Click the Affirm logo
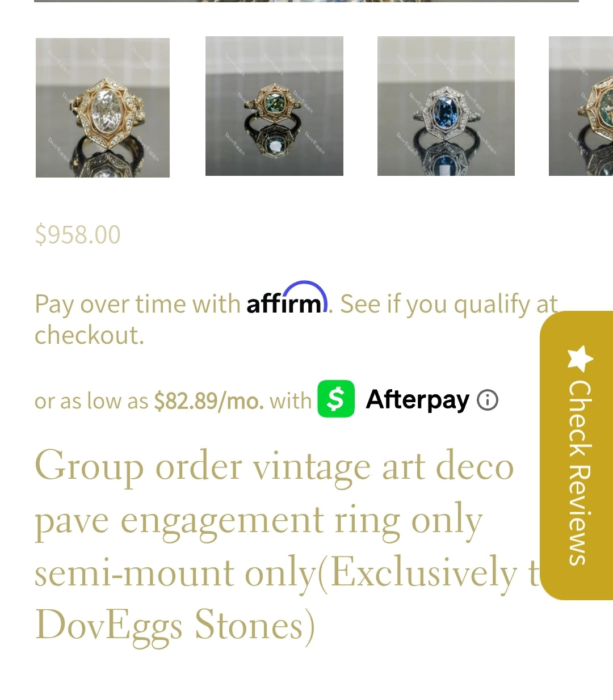The height and width of the screenshot is (700, 613). [x=287, y=298]
